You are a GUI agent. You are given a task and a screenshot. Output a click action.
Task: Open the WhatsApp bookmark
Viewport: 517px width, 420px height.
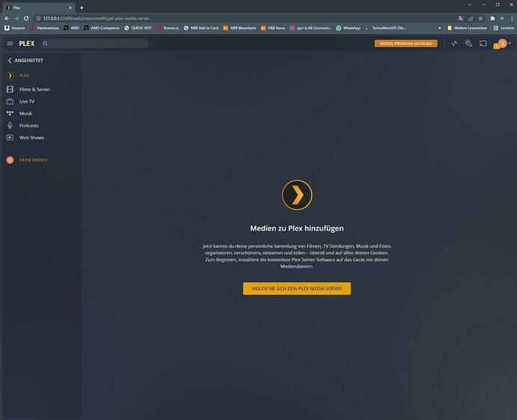click(348, 28)
